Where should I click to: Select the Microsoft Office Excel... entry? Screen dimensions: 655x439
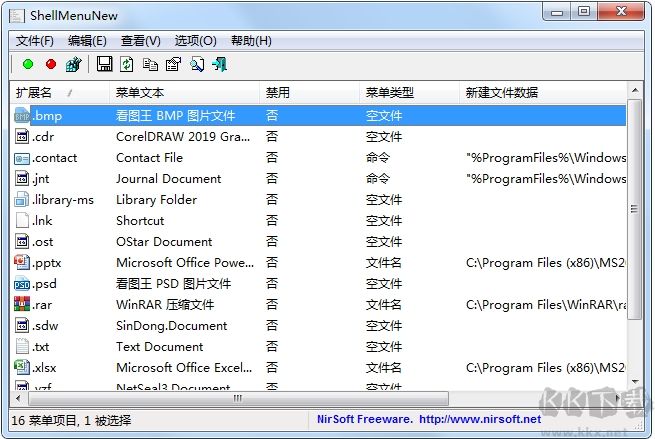click(x=184, y=368)
